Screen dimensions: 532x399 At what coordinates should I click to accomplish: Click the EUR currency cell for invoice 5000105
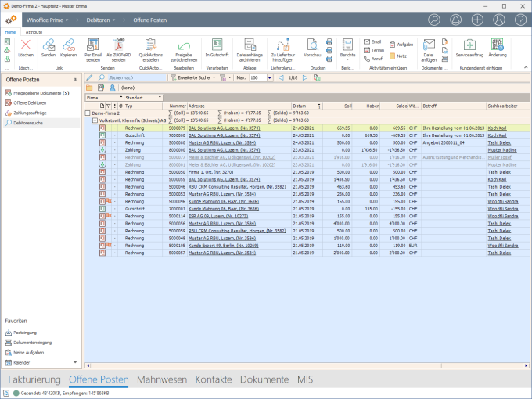tap(413, 246)
